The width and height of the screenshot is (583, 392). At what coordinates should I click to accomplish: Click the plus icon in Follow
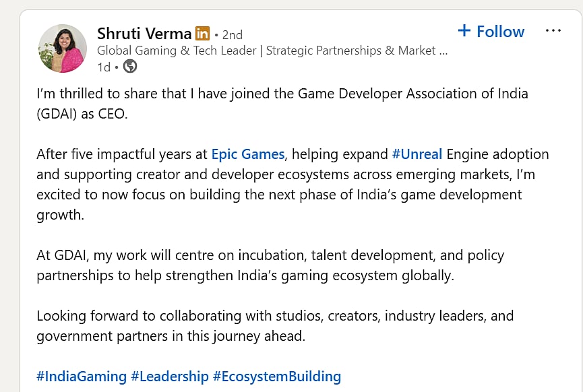coord(464,30)
